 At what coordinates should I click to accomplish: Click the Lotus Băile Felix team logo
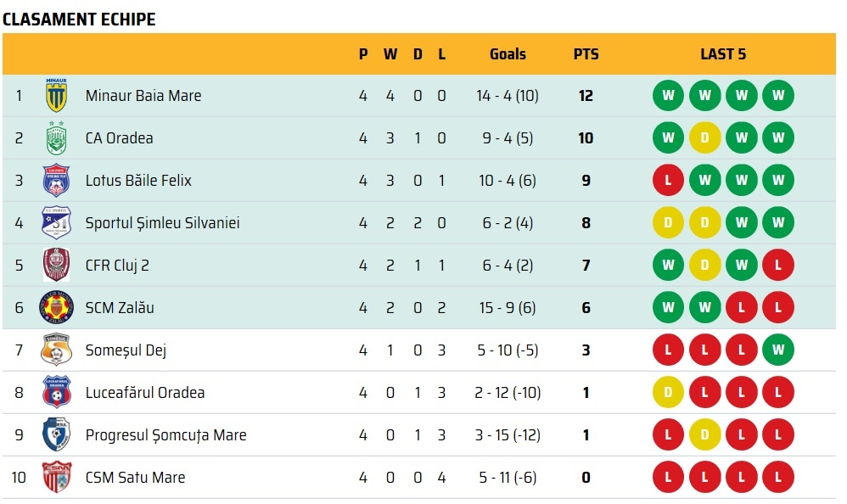click(56, 181)
